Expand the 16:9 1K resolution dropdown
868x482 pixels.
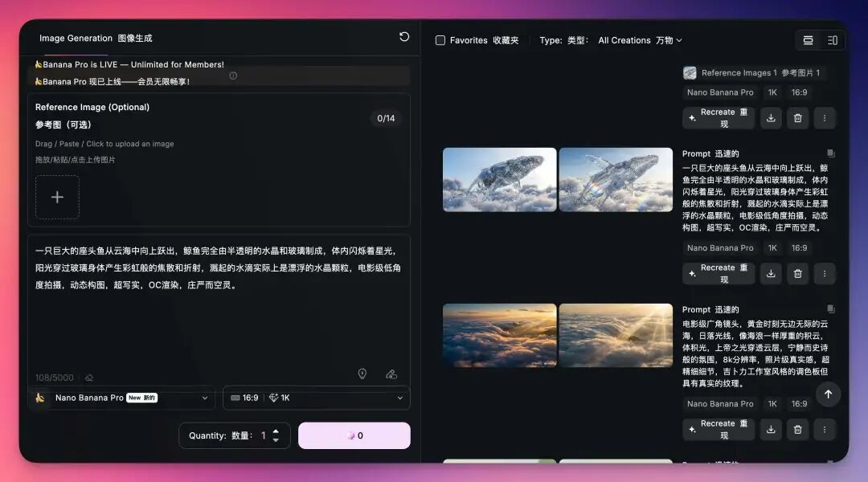pyautogui.click(x=316, y=397)
